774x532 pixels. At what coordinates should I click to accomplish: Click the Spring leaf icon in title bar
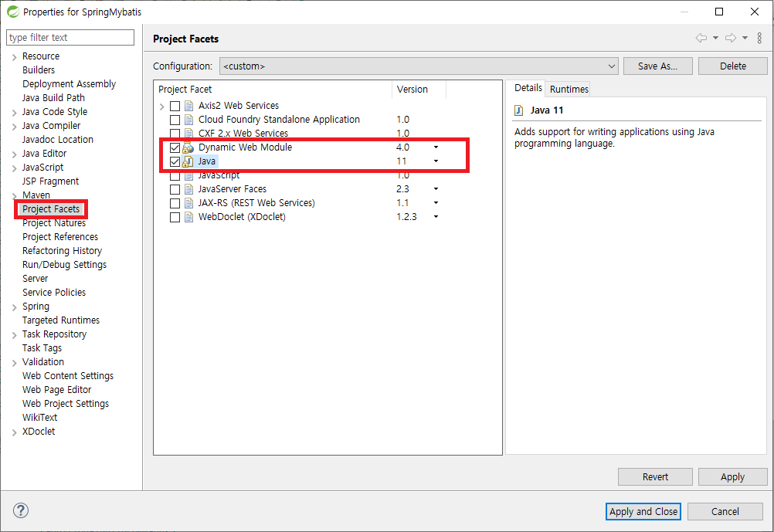click(13, 12)
